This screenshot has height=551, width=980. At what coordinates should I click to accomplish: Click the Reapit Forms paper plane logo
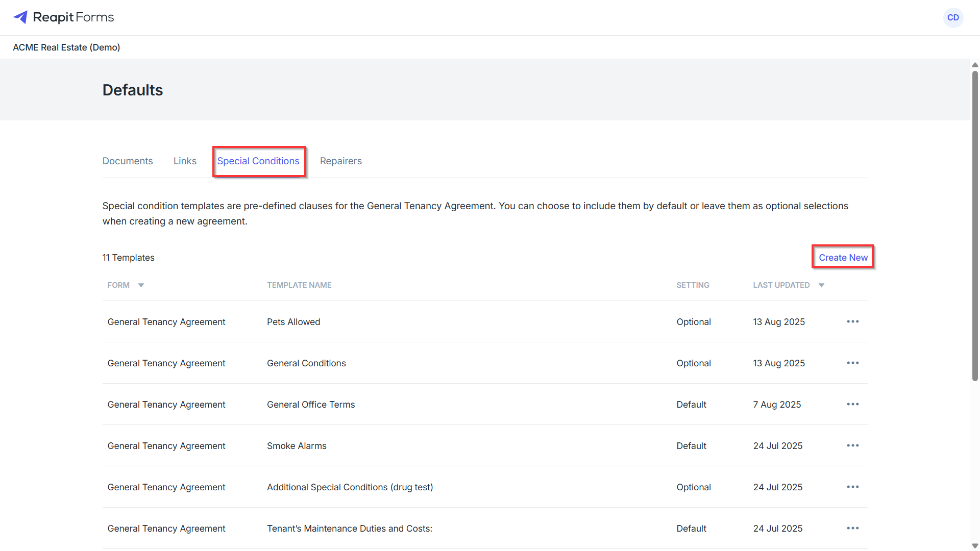point(20,17)
